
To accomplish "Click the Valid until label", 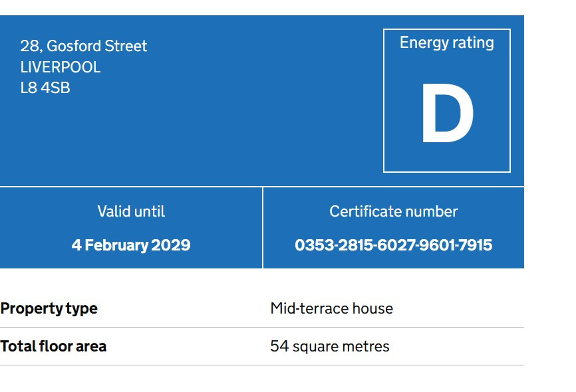I will 131,212.
